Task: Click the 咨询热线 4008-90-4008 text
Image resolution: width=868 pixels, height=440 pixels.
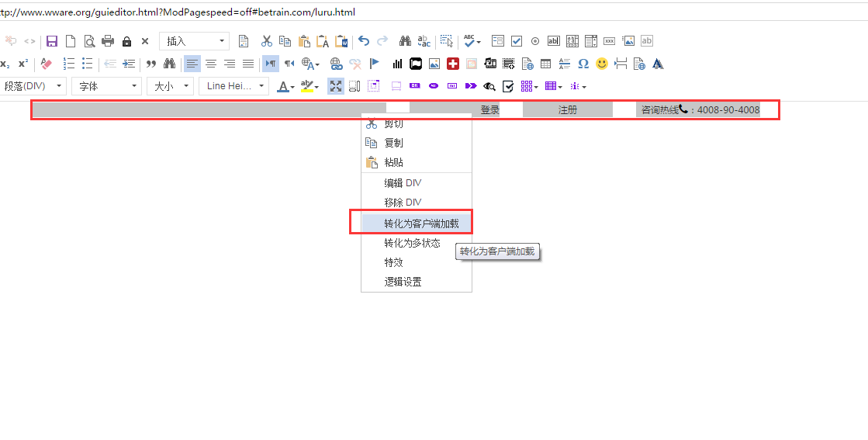Action: point(700,110)
